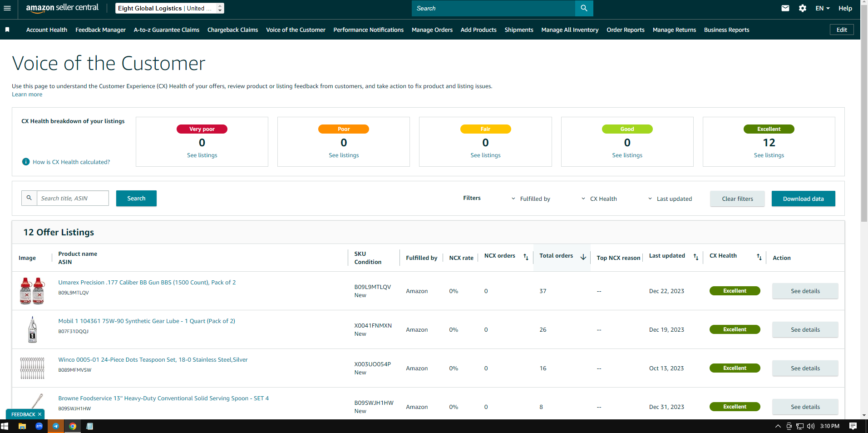Click the Mobil 1 product thumbnail

tap(32, 329)
